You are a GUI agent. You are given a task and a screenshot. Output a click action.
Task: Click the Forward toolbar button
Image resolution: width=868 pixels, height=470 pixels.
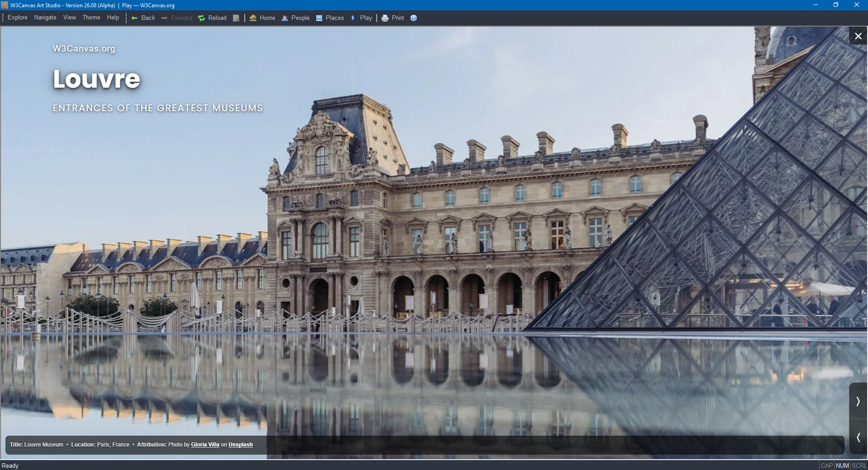coord(177,18)
